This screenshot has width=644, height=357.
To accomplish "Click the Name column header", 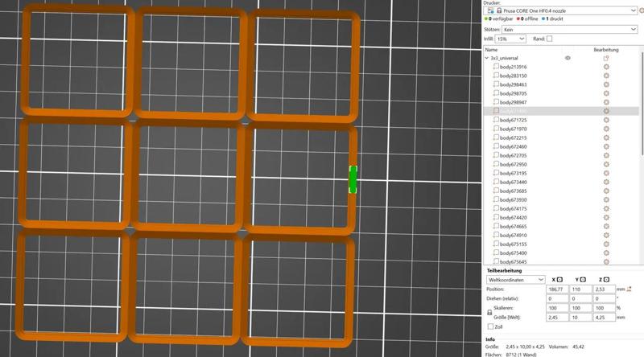I will [491, 50].
